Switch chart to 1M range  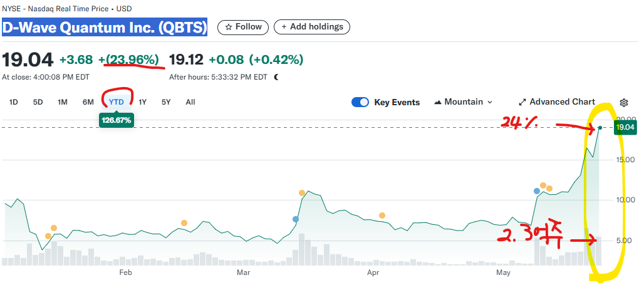coord(63,102)
